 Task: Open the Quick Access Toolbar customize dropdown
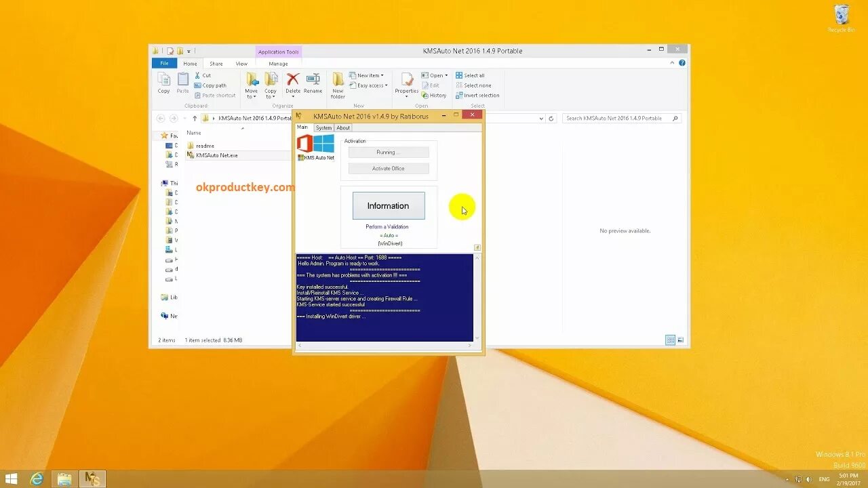click(189, 51)
